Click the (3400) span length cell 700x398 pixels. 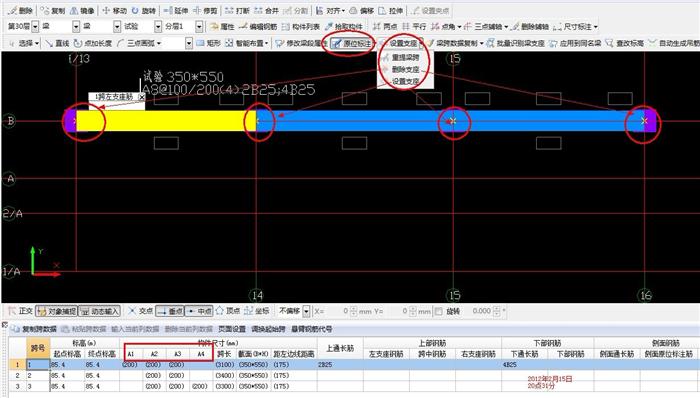[x=225, y=376]
